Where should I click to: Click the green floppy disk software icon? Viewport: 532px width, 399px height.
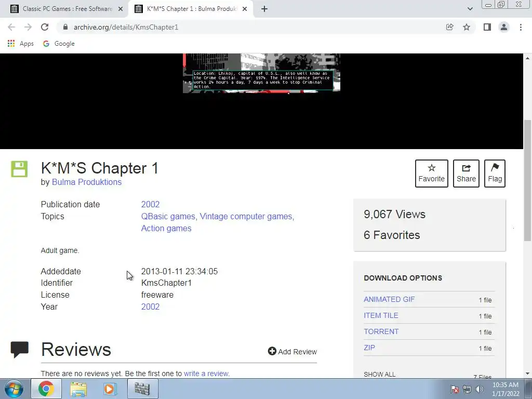click(x=19, y=169)
